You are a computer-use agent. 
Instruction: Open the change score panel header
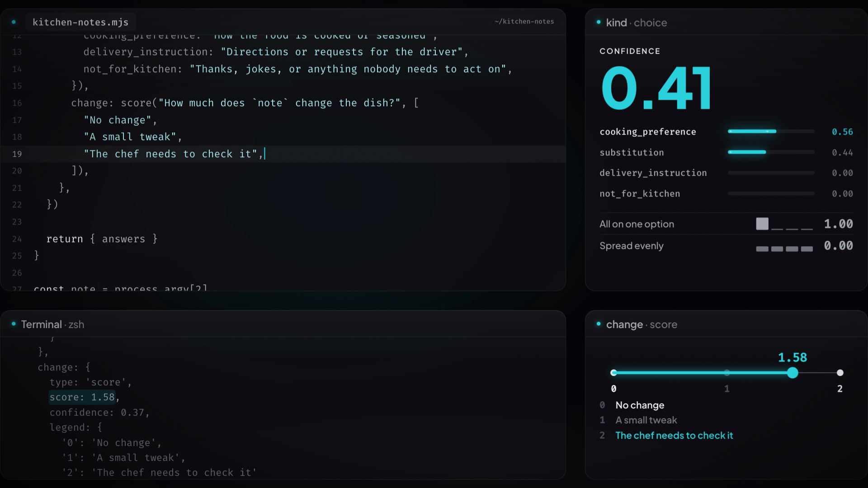point(642,324)
